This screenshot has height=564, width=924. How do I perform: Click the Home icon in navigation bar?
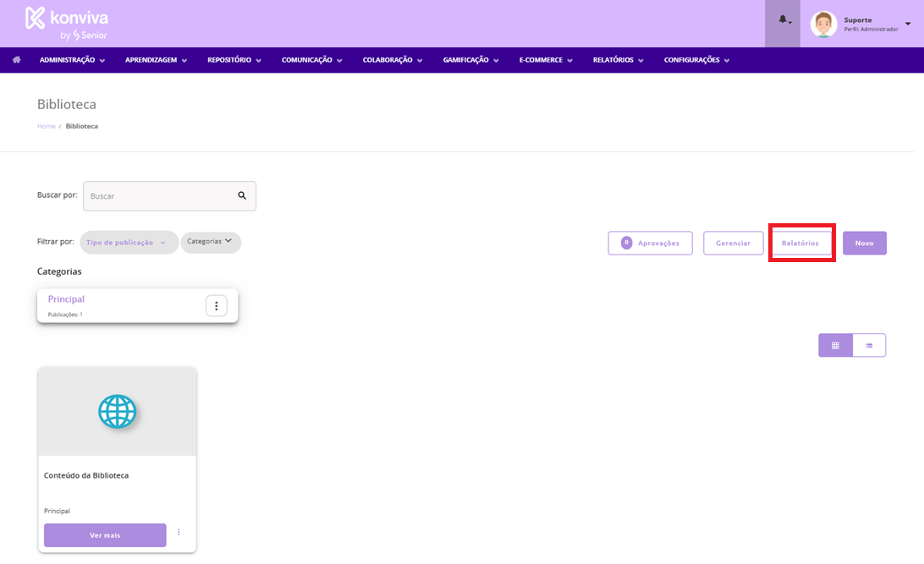[16, 60]
